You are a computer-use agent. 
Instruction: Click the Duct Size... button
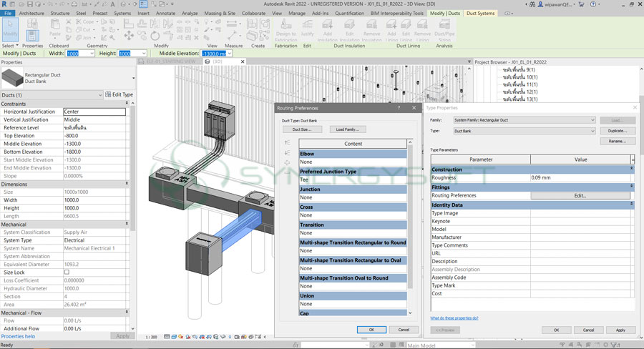tap(302, 129)
